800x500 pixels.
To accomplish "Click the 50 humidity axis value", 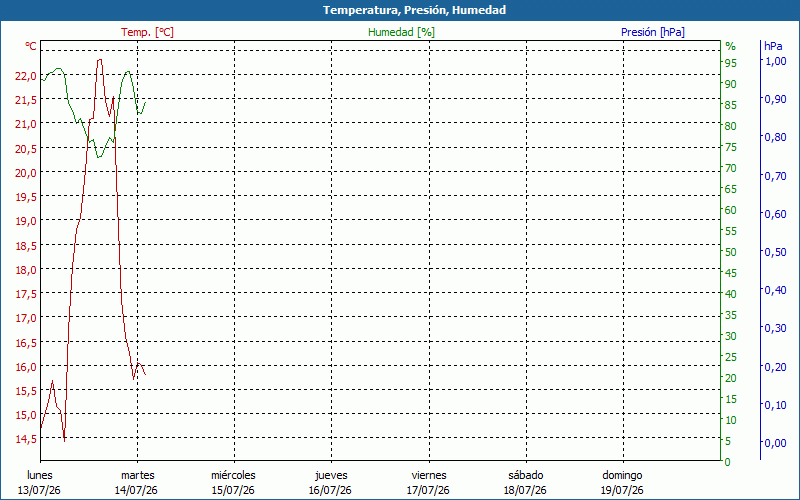I will tap(731, 252).
